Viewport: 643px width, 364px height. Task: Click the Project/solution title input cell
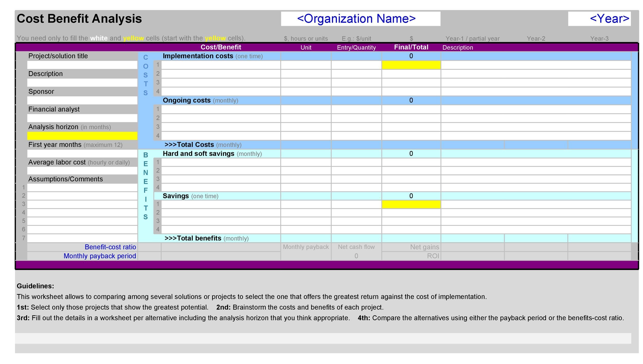pyautogui.click(x=82, y=65)
